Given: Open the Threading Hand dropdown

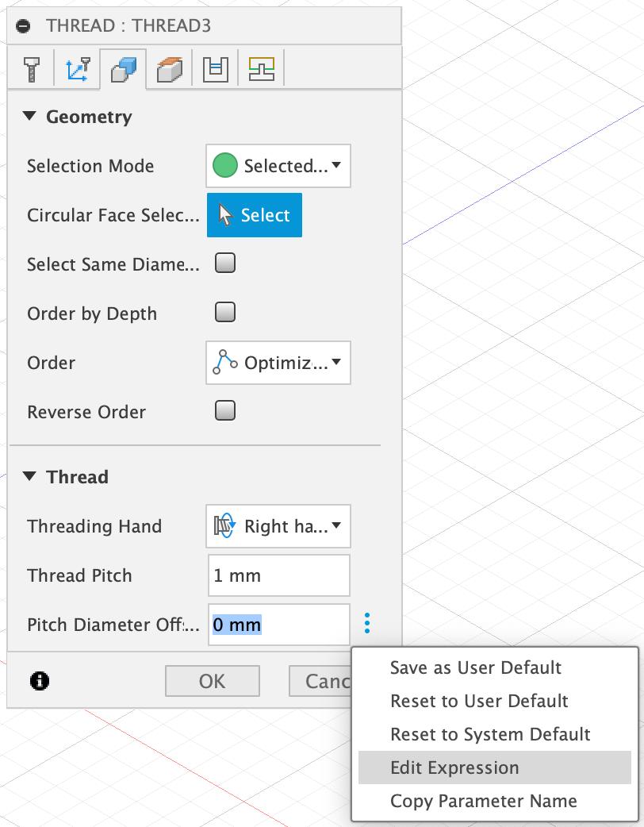Looking at the screenshot, I should (278, 526).
